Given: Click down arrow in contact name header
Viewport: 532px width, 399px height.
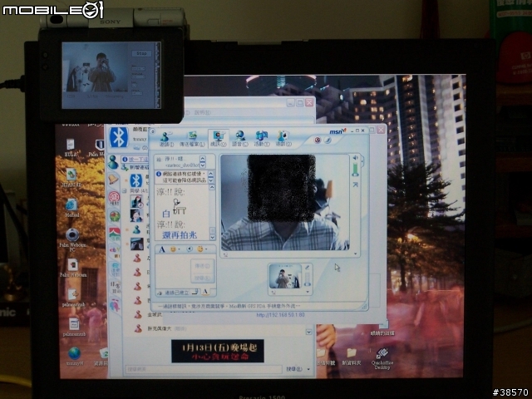Looking at the screenshot, I should coord(203,165).
